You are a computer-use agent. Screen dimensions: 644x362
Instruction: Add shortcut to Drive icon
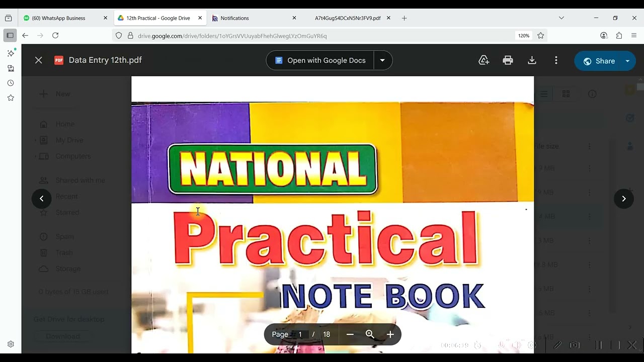pos(484,60)
